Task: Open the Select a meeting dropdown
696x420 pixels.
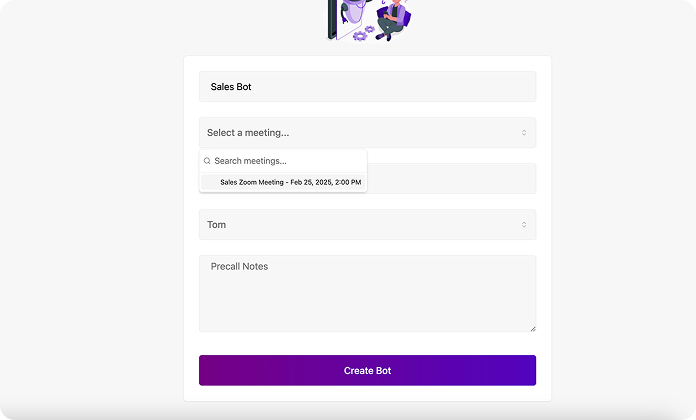Action: (x=367, y=132)
